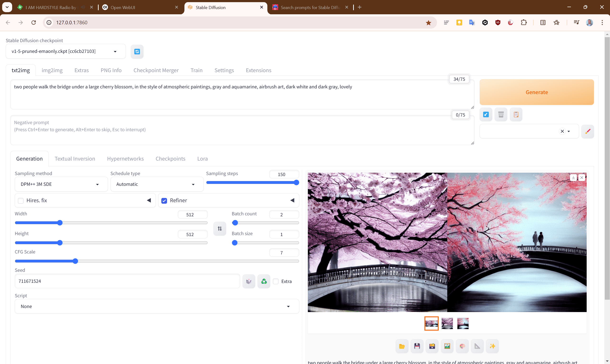Switch to the img2img tab
The image size is (610, 364).
52,71
